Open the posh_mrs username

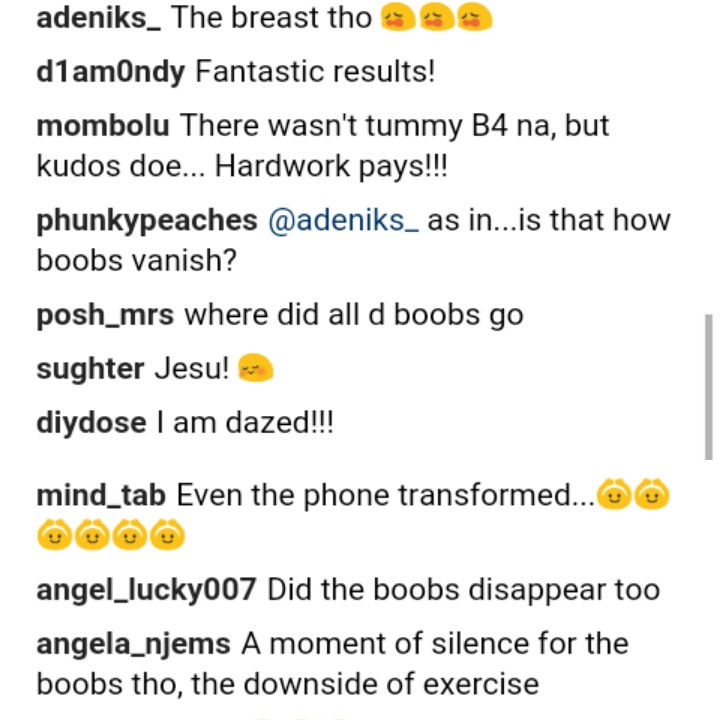coord(105,315)
